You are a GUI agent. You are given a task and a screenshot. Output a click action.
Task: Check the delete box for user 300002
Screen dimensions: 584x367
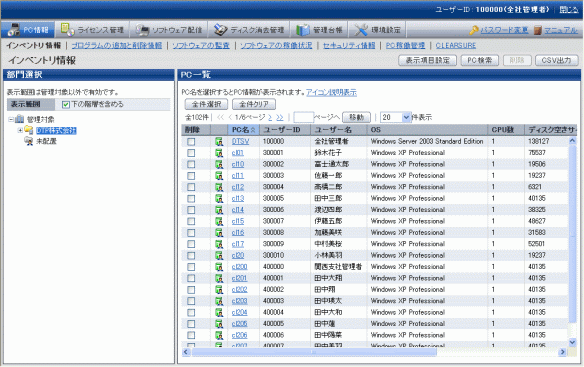191,164
